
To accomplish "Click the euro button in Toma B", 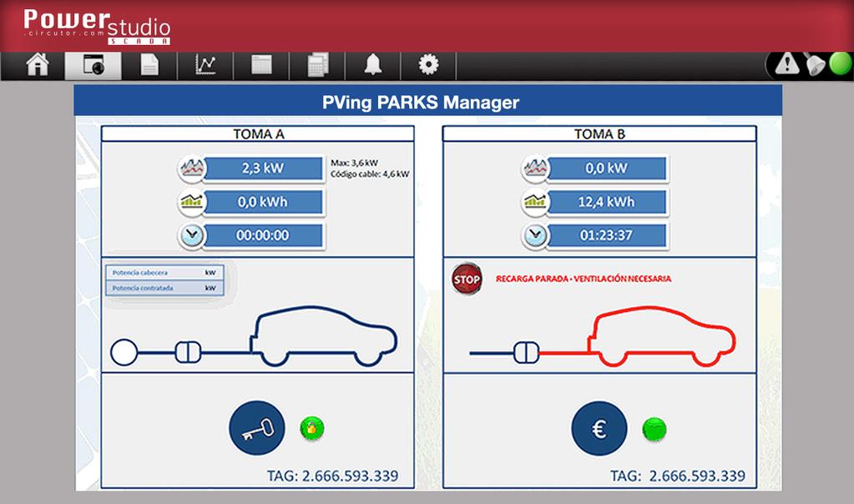I will [599, 428].
